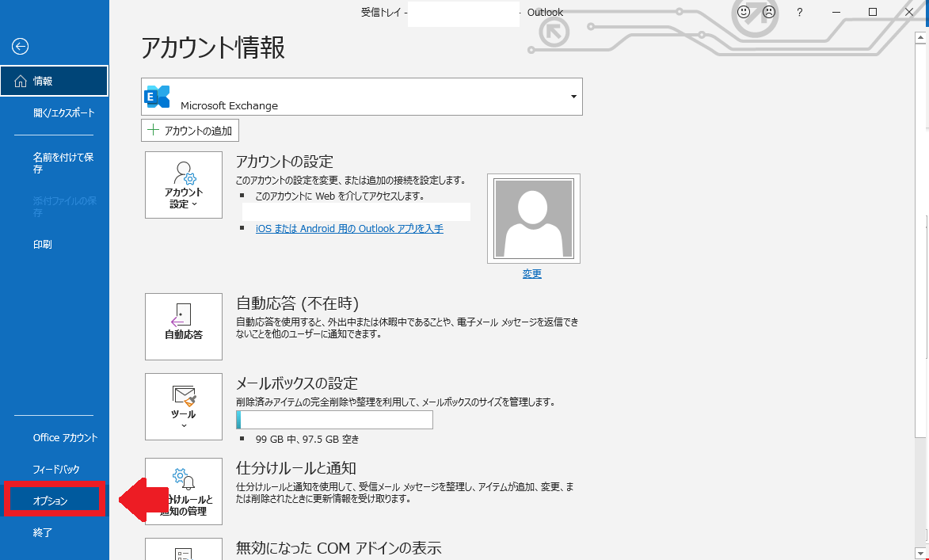This screenshot has height=560, width=929.
Task: Click the アカウントの設定 heading
Action: click(285, 161)
